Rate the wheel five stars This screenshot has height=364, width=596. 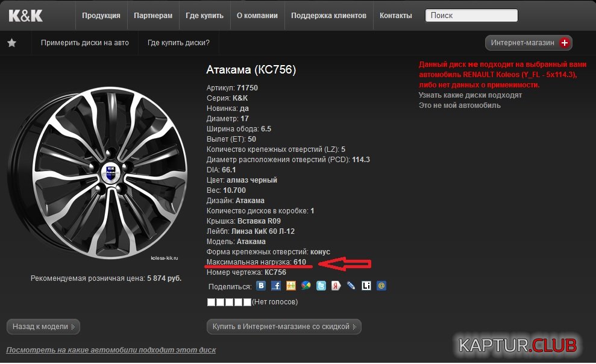[247, 302]
